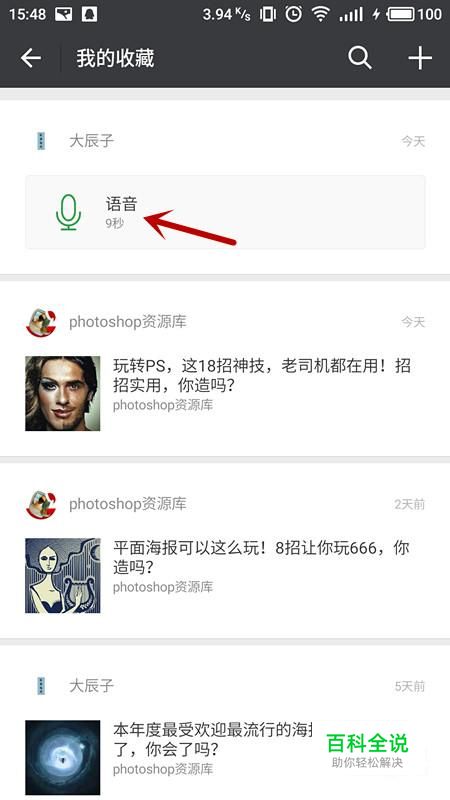Open search with the magnifier icon
The height and width of the screenshot is (800, 450).
coord(360,58)
